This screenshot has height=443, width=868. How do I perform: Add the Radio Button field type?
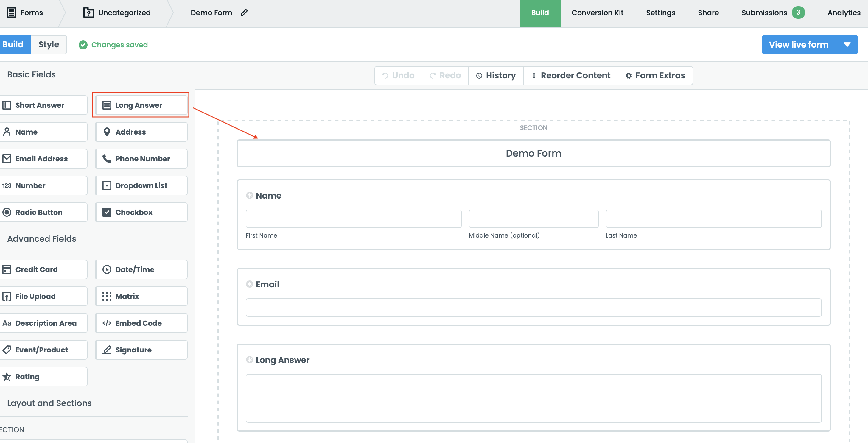43,212
